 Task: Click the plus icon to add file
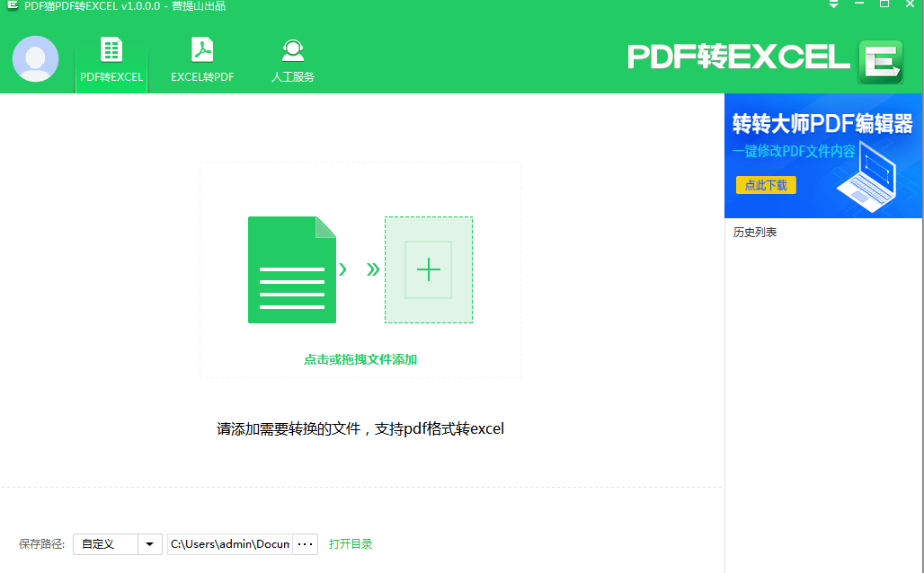pos(429,269)
